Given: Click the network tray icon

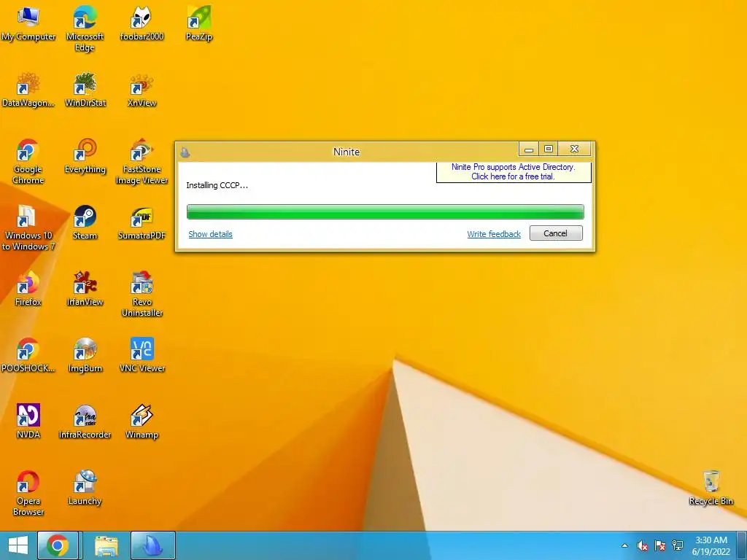Looking at the screenshot, I should click(x=678, y=545).
